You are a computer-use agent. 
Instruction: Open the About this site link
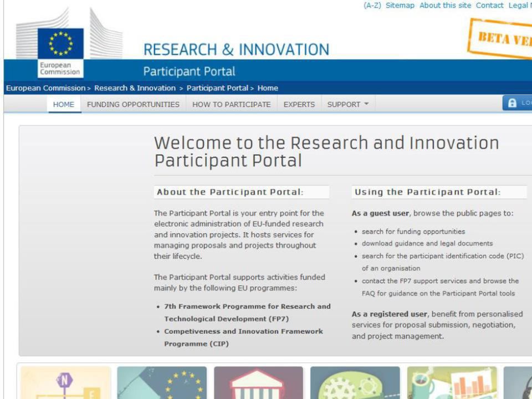pos(445,6)
